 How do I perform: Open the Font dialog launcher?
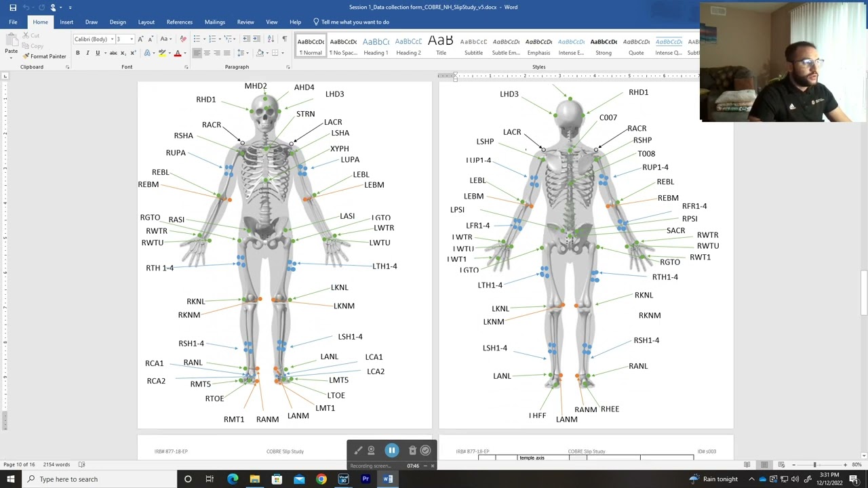186,67
